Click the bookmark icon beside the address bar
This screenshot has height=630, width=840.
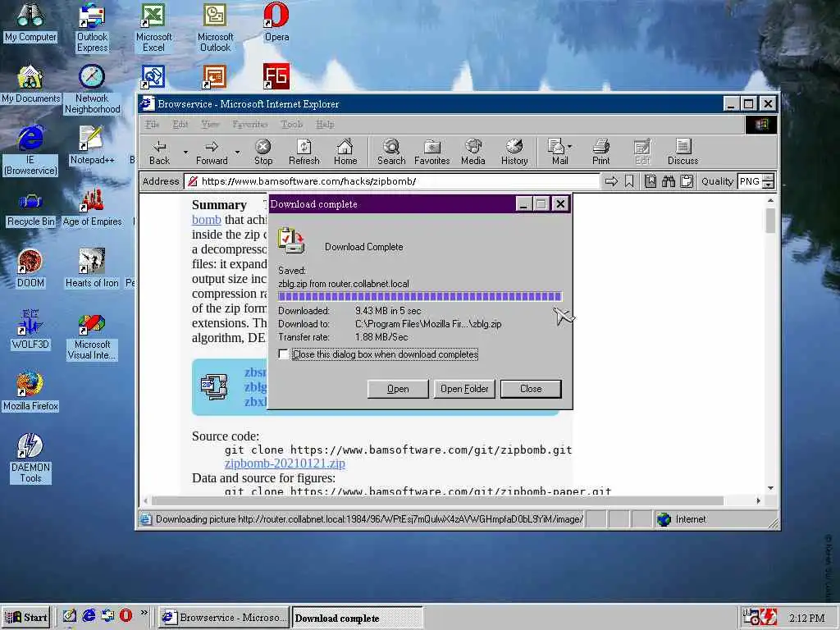click(629, 181)
